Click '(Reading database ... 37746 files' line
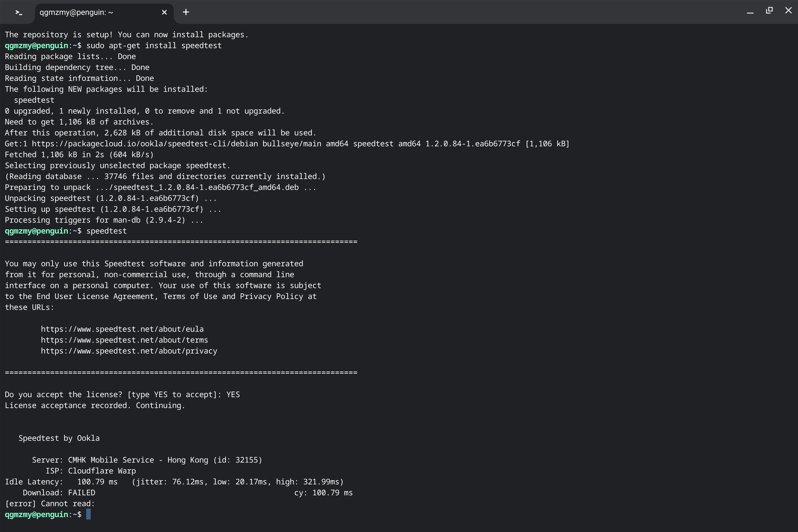The width and height of the screenshot is (798, 532). 165,176
